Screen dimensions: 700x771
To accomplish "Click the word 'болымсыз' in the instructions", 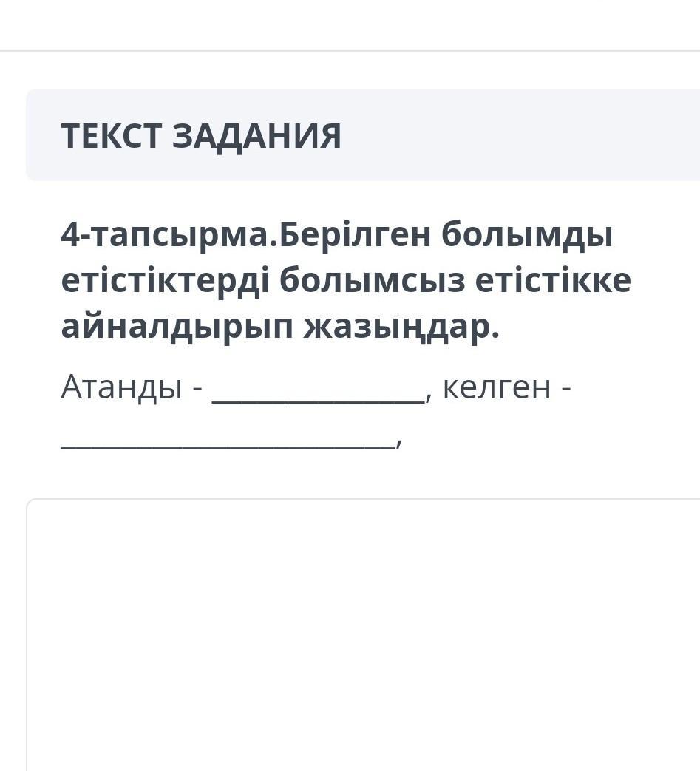I will pyautogui.click(x=373, y=281).
